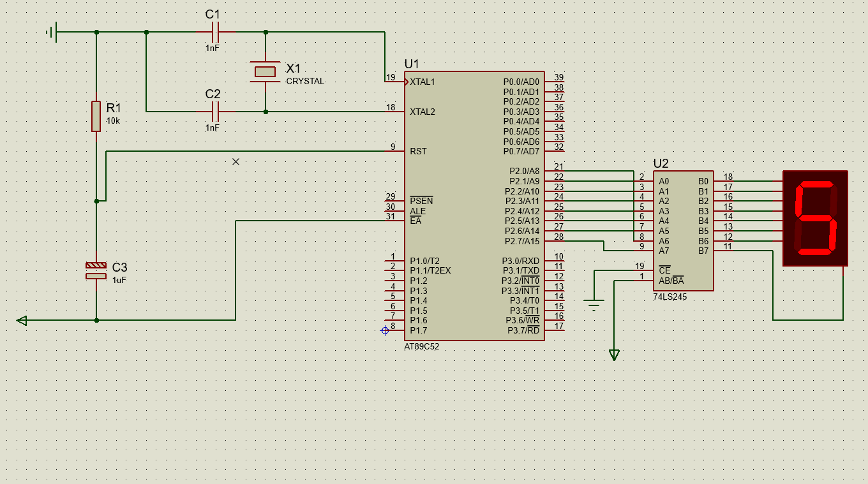
Task: Select the C3 polarized capacitor symbol
Action: [96, 270]
